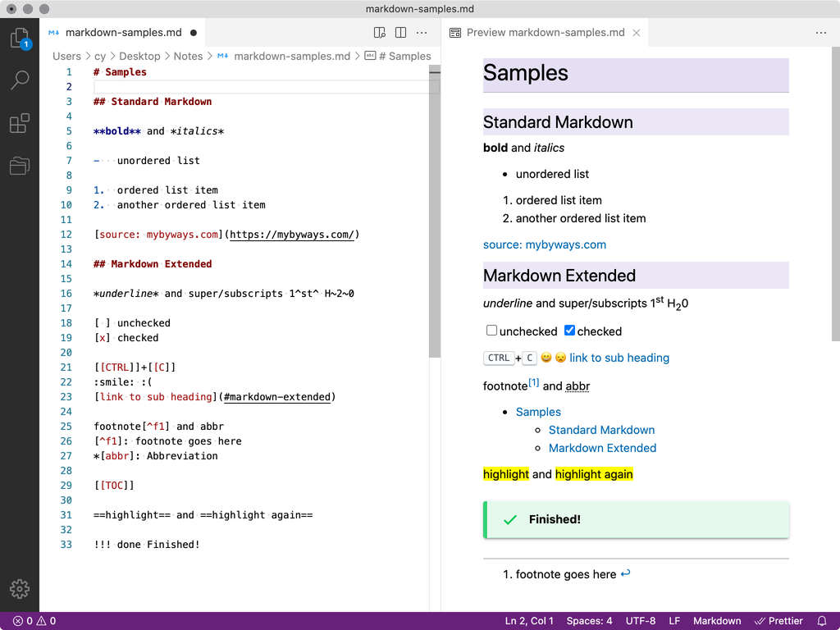The width and height of the screenshot is (840, 630).
Task: Click footnote reference [1] in preview
Action: point(533,382)
